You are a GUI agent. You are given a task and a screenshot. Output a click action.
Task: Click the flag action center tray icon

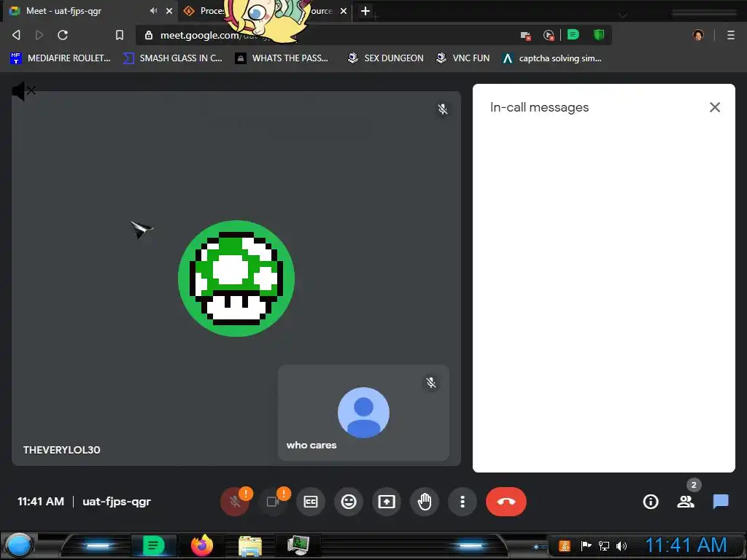[x=586, y=545]
